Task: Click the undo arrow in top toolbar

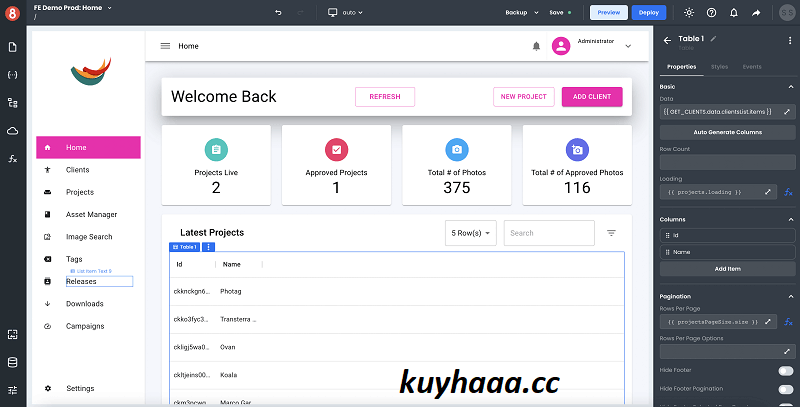Action: (278, 12)
